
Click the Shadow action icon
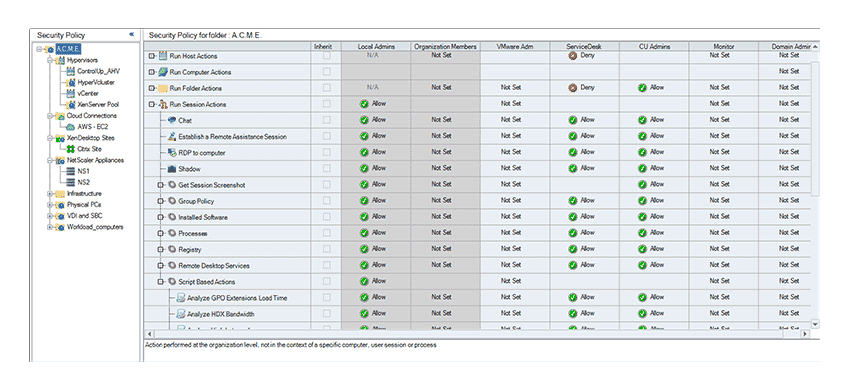[172, 169]
